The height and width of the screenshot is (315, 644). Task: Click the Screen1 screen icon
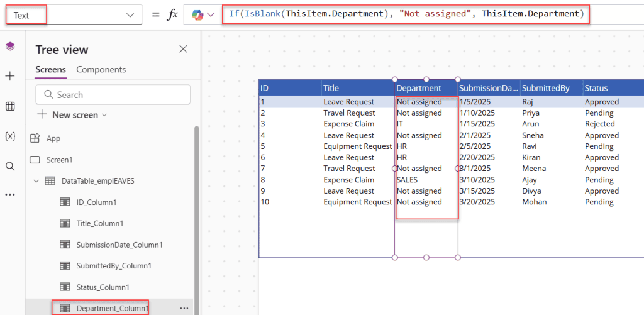(35, 160)
